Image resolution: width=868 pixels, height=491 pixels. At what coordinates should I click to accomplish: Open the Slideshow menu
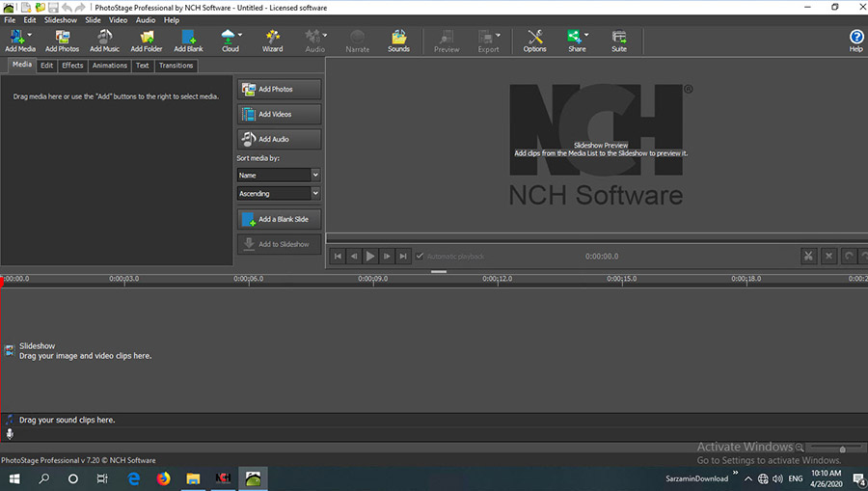(x=61, y=20)
